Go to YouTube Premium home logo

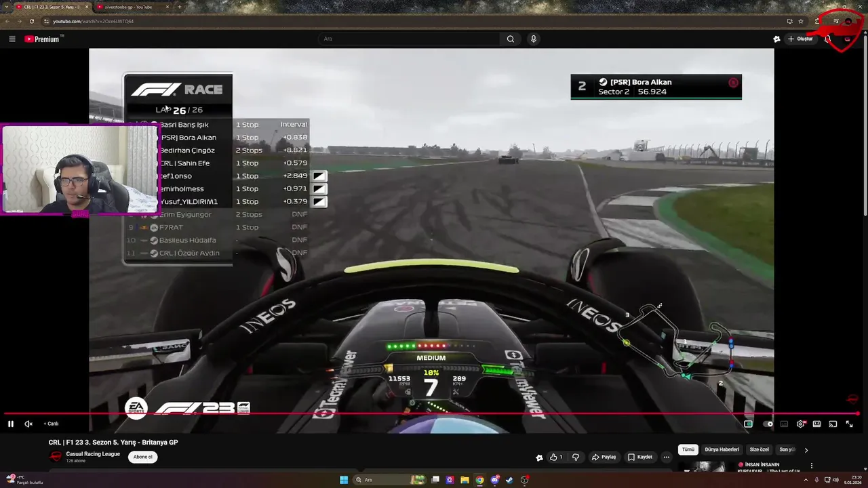pyautogui.click(x=42, y=39)
